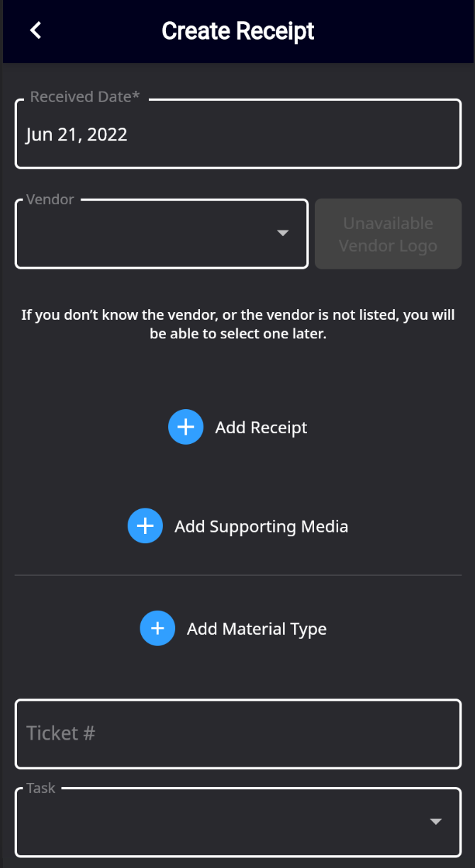The height and width of the screenshot is (868, 475).
Task: Click the vendor not listed help text
Action: (x=238, y=324)
